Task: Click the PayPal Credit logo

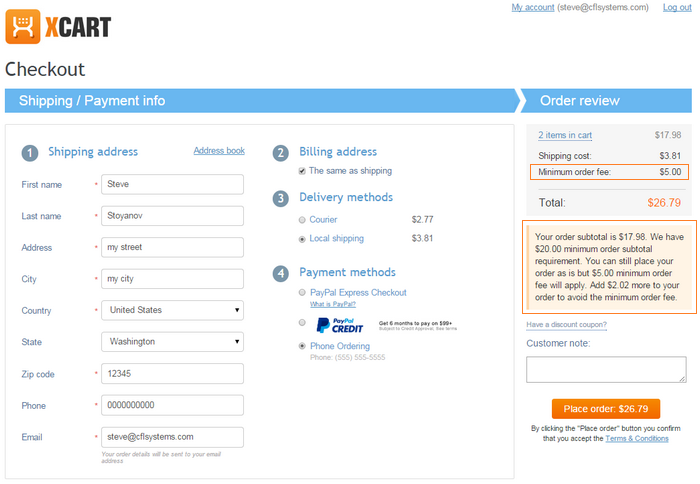Action: (339, 325)
